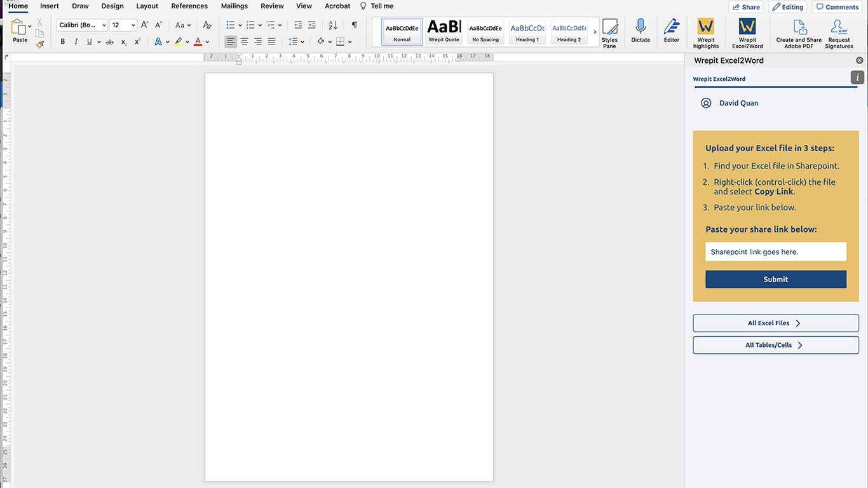Screen dimensions: 868x488
Task: Toggle align left on the paragraph
Action: click(x=231, y=42)
